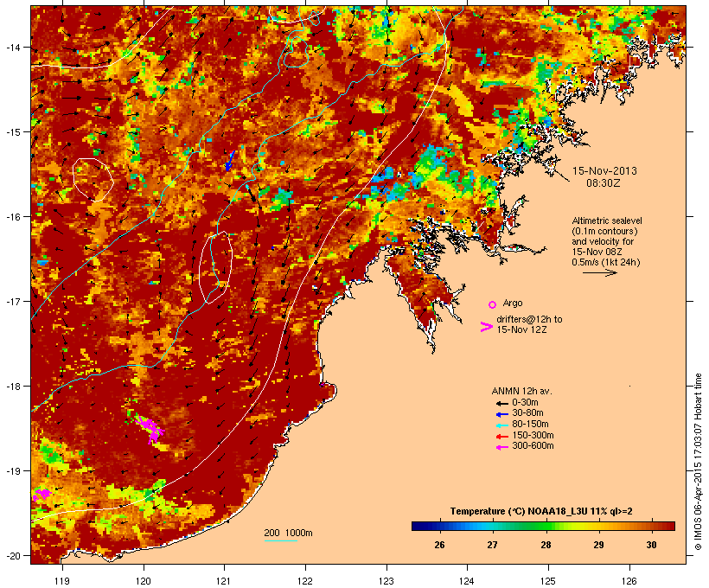This screenshot has width=709, height=588.
Task: Click the Temperature NOAA18_L3U colorbar title
Action: [541, 512]
